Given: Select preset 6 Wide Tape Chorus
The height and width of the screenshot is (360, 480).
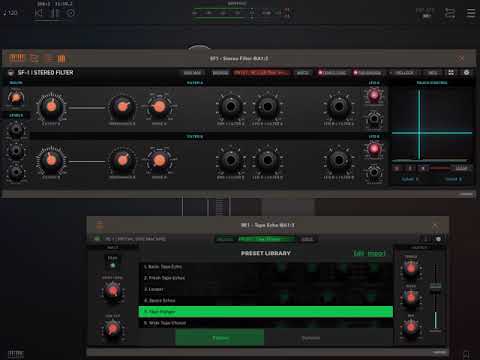Looking at the screenshot, I should point(266,323).
